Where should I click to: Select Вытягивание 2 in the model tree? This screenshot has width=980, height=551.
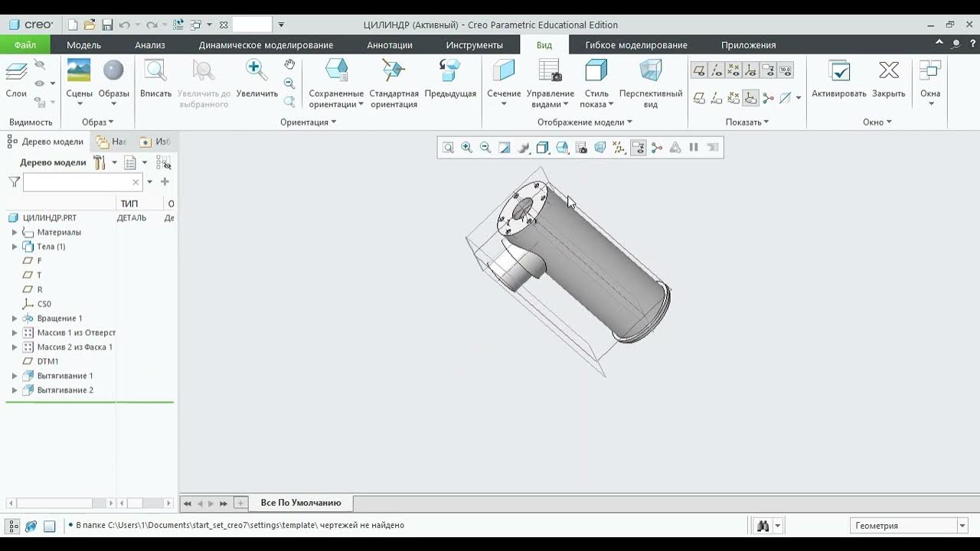[x=65, y=390]
